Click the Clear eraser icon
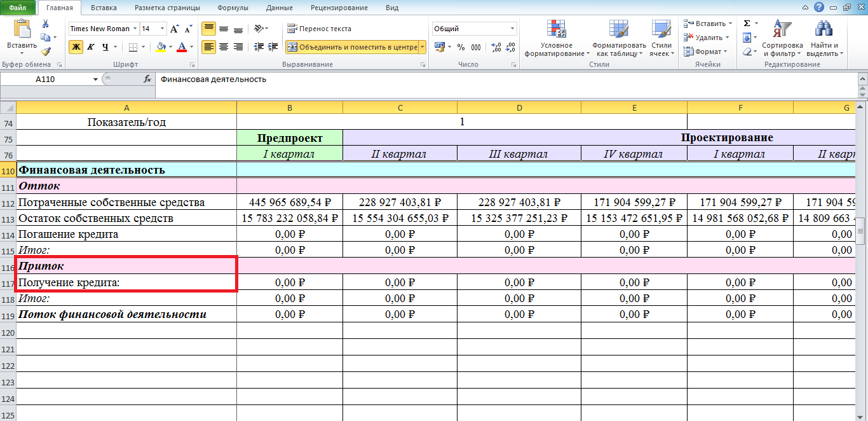868x421 pixels. (747, 52)
